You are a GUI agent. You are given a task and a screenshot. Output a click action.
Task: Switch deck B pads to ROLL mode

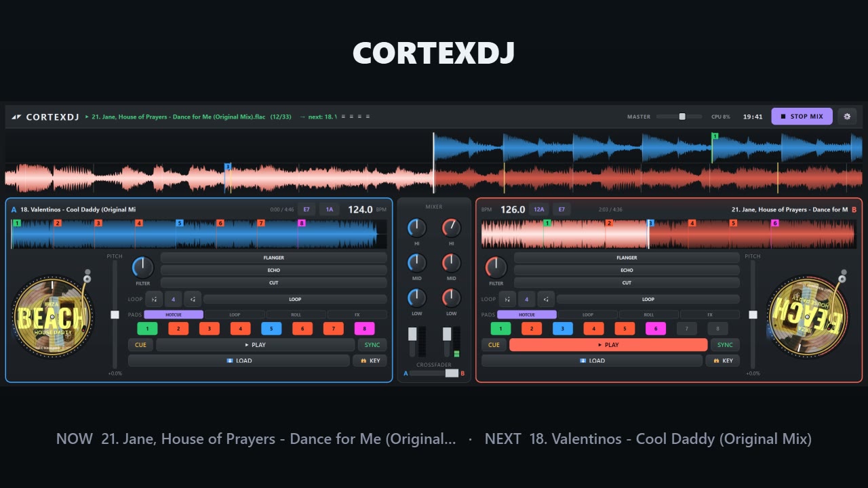pos(649,314)
